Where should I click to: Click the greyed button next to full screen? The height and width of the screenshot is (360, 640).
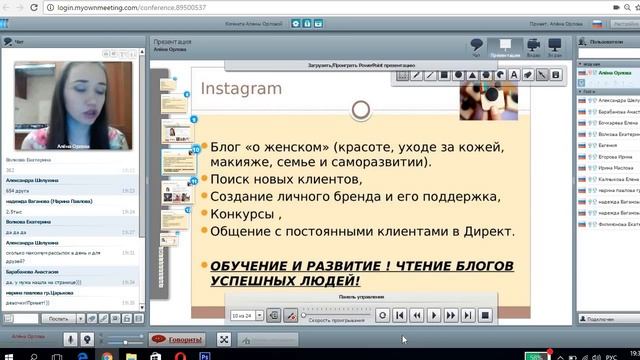268,340
